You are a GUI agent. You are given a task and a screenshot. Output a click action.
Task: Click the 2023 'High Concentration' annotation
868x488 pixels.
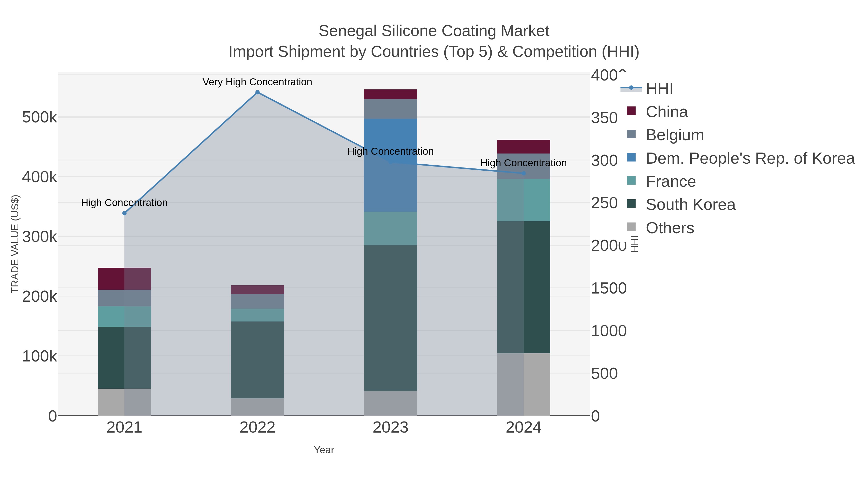coord(391,152)
